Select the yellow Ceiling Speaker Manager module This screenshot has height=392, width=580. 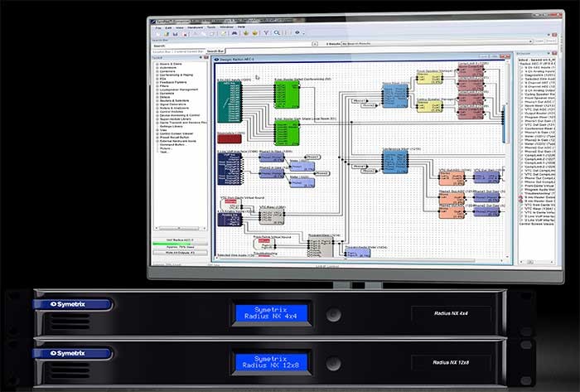[x=429, y=106]
